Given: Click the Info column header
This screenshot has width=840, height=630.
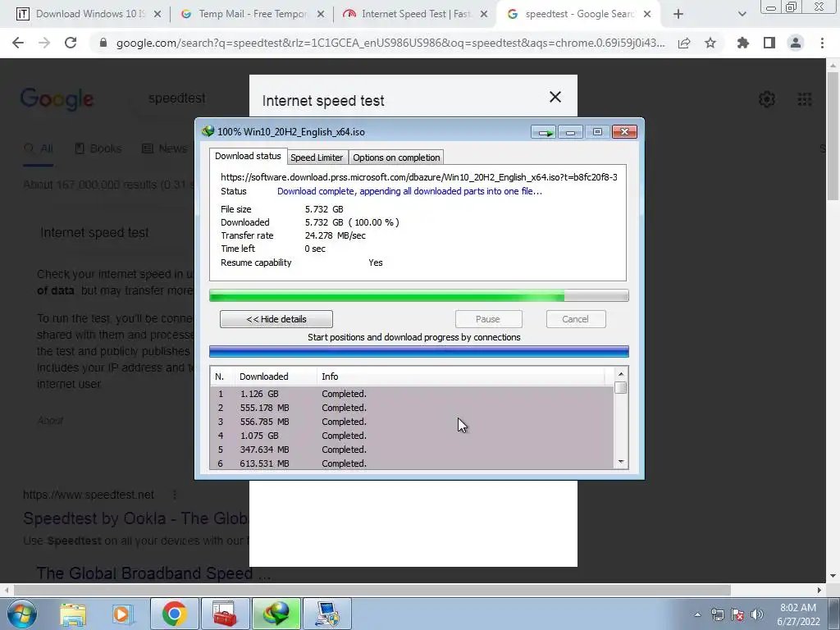Looking at the screenshot, I should pos(461,377).
